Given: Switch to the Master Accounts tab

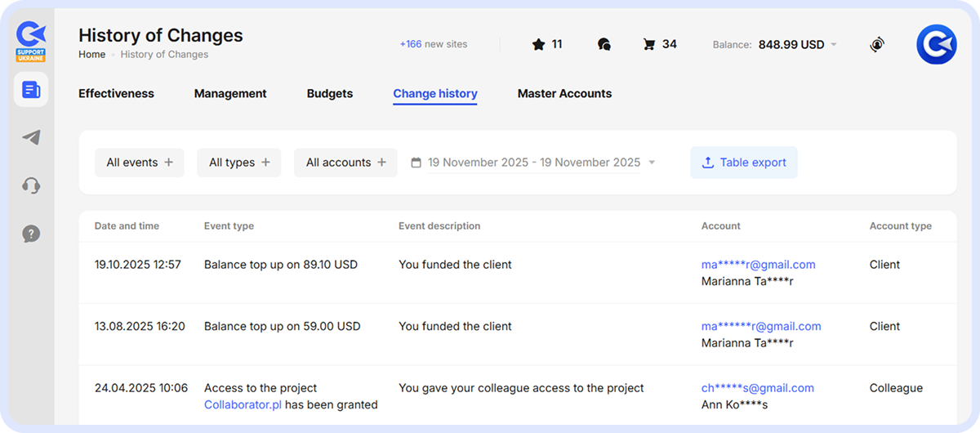Looking at the screenshot, I should [x=564, y=94].
